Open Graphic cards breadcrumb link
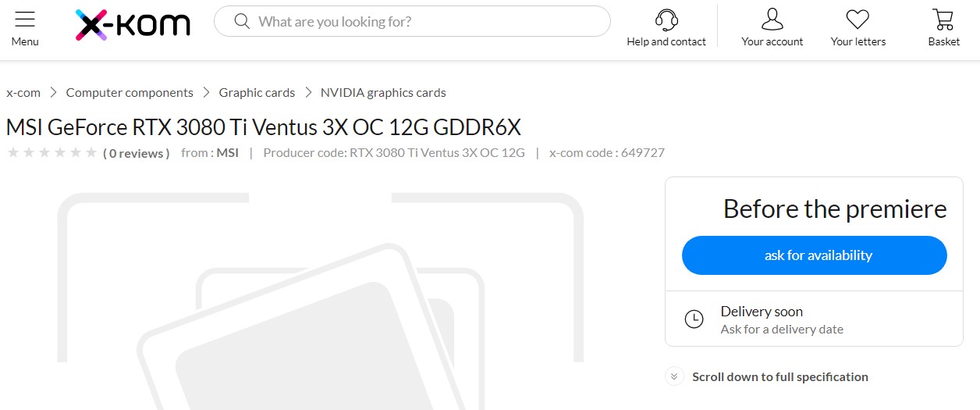 tap(257, 92)
